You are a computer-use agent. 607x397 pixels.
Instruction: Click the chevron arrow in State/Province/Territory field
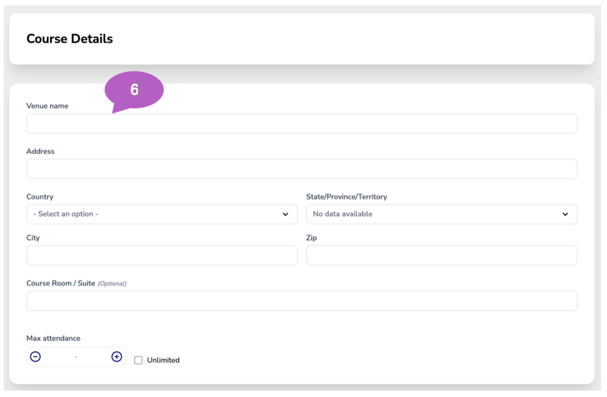point(565,214)
